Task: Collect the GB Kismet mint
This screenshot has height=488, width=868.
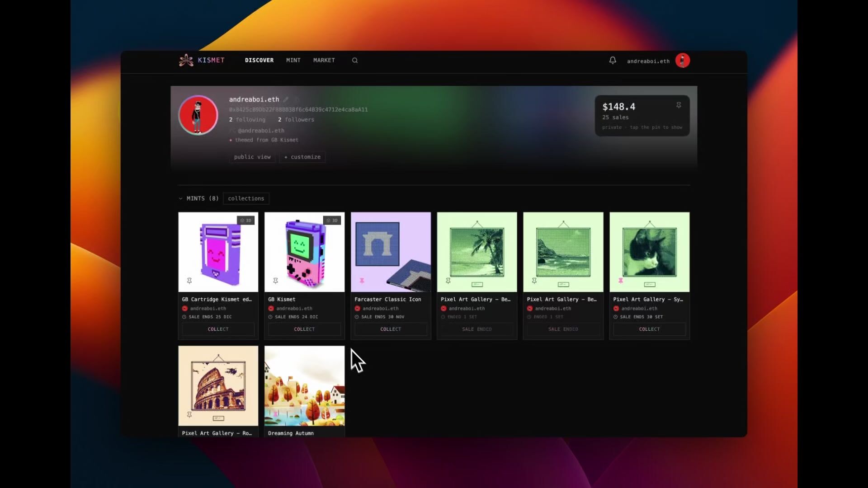Action: tap(304, 329)
